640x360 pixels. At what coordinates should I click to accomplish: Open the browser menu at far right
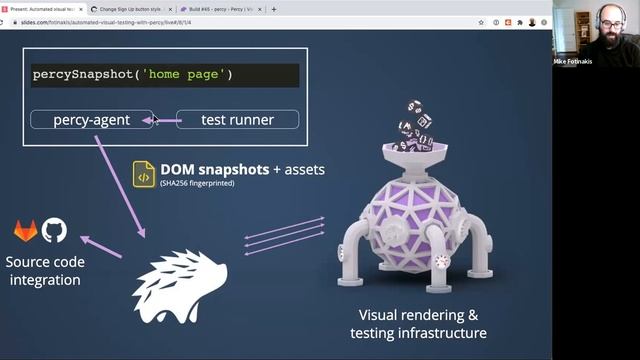click(544, 22)
